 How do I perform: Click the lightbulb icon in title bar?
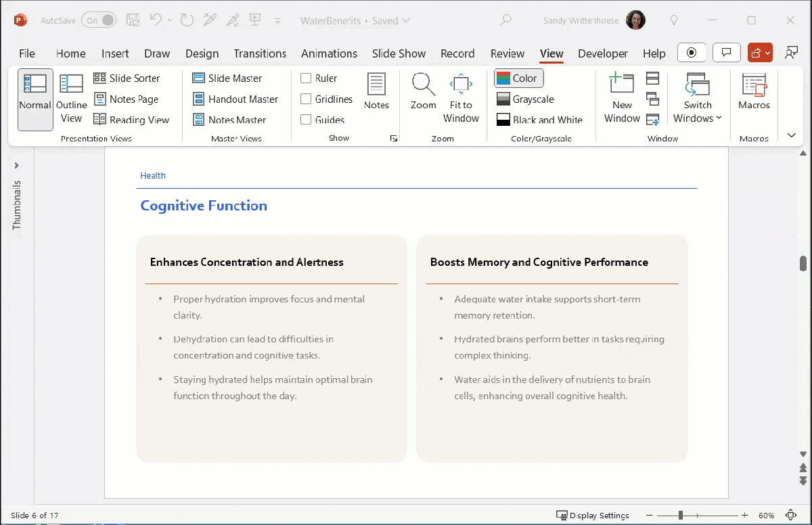pyautogui.click(x=673, y=20)
